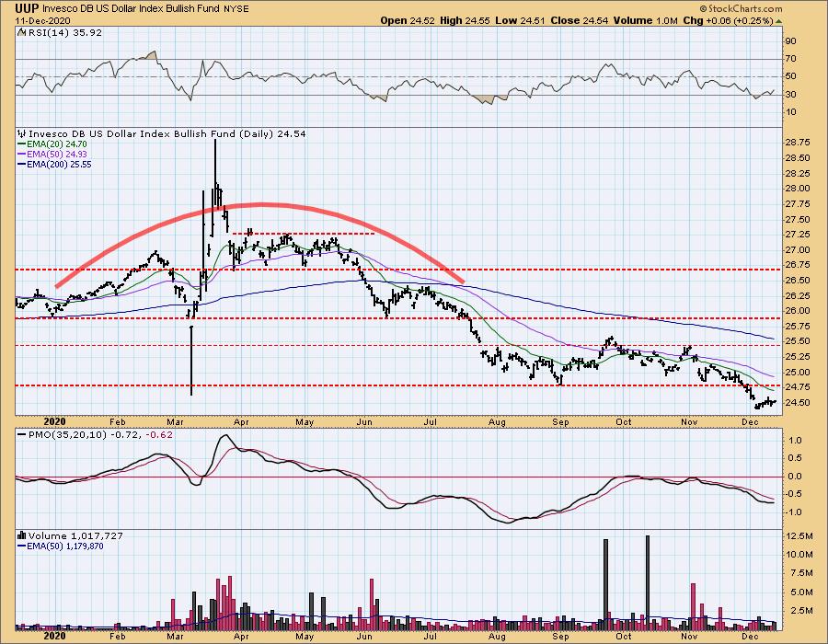Click the RSI(14) 35.92 indicator label
Screen dimensions: 828x644
click(60, 32)
